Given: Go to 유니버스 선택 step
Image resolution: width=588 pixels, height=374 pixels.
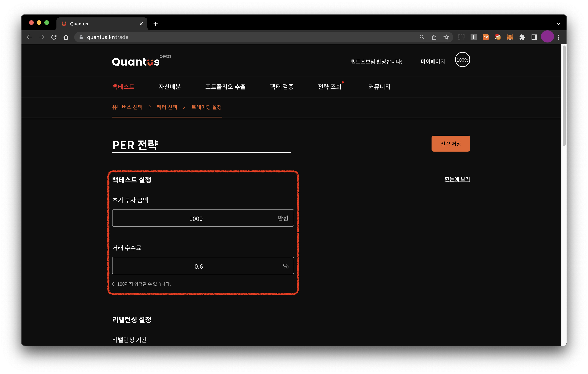Looking at the screenshot, I should coord(127,107).
